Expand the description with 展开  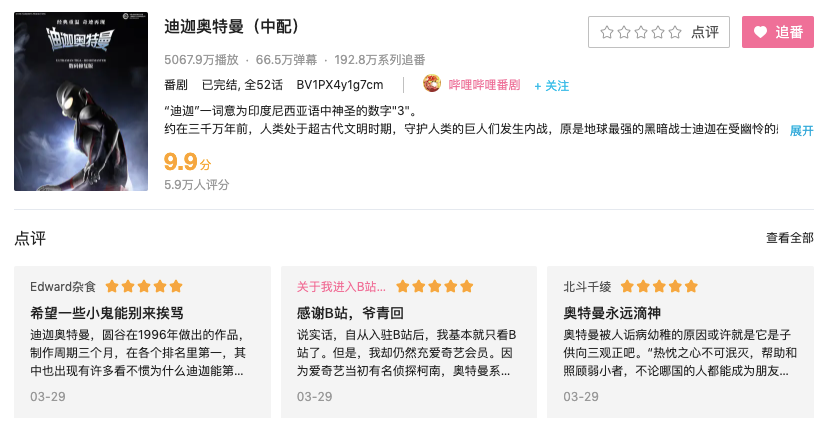(x=801, y=130)
